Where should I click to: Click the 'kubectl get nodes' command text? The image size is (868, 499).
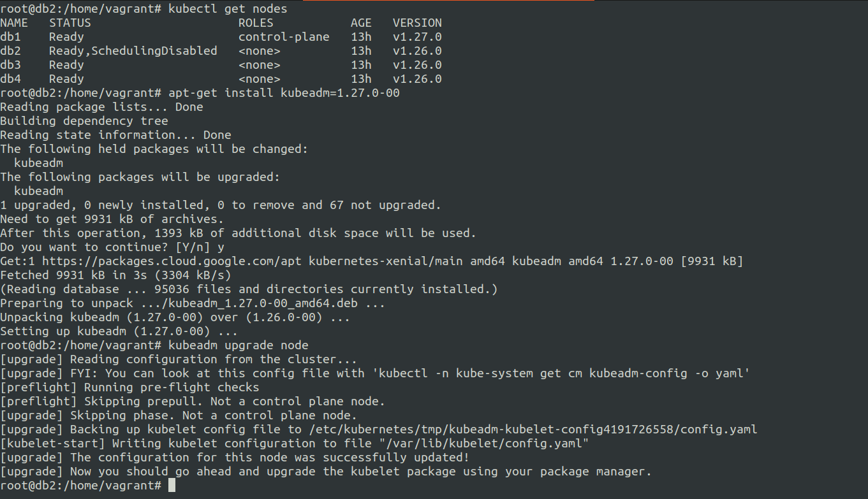click(x=228, y=9)
